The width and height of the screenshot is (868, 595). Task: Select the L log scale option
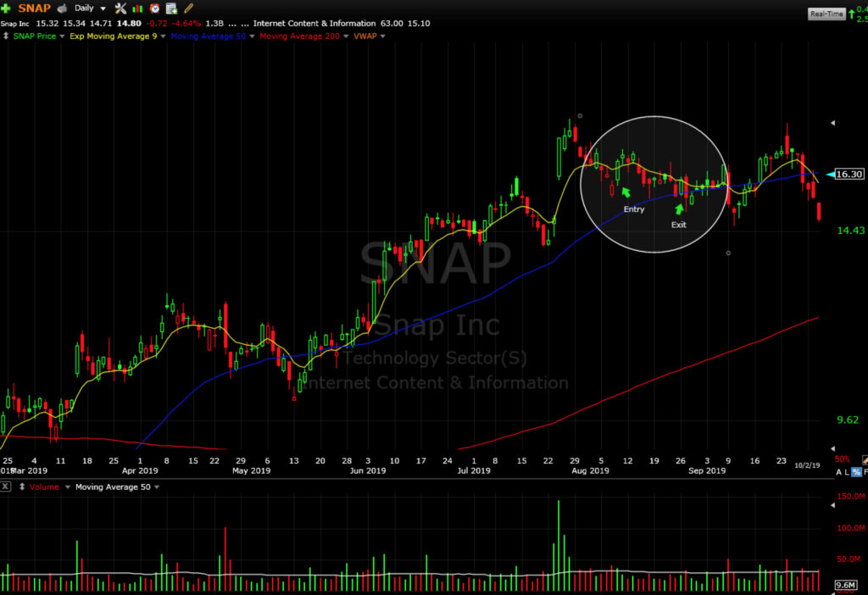[847, 472]
